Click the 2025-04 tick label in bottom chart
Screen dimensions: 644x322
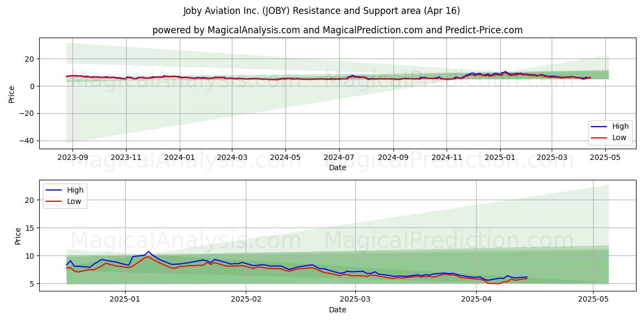click(477, 300)
